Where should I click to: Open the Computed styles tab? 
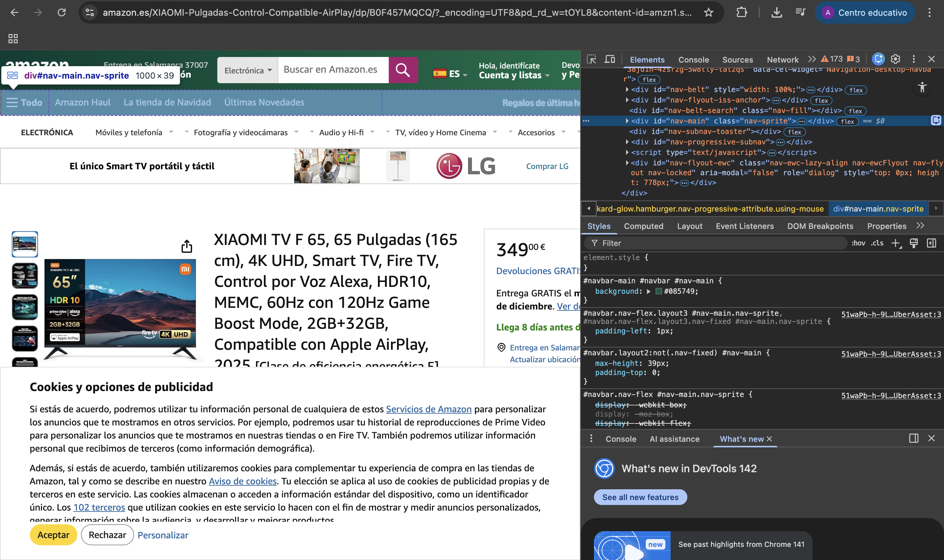[643, 226]
